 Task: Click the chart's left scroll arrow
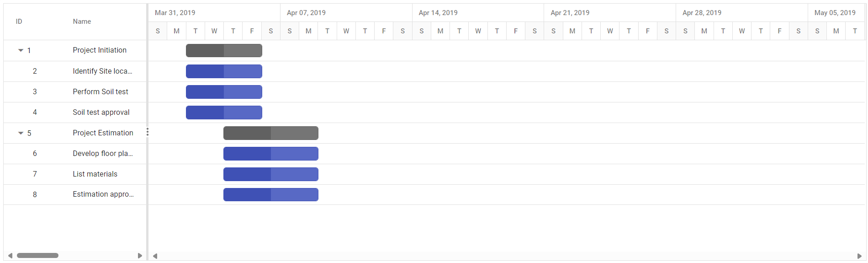pyautogui.click(x=155, y=256)
